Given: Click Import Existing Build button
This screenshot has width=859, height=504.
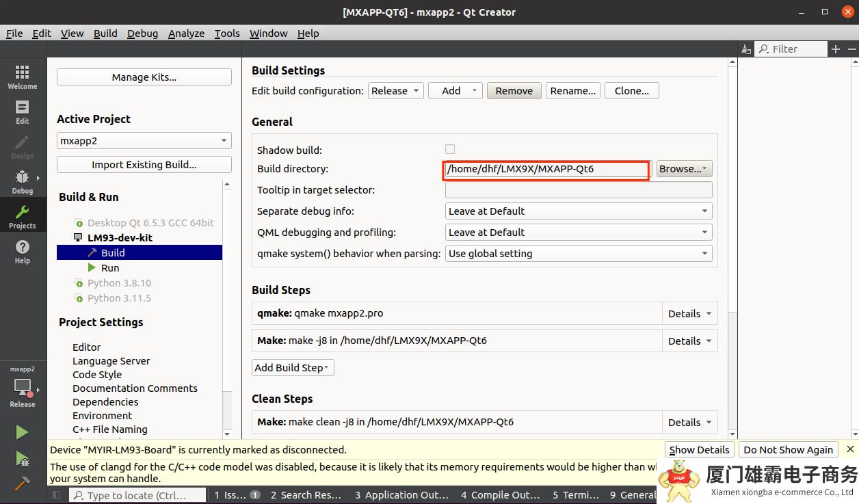Looking at the screenshot, I should [x=144, y=165].
